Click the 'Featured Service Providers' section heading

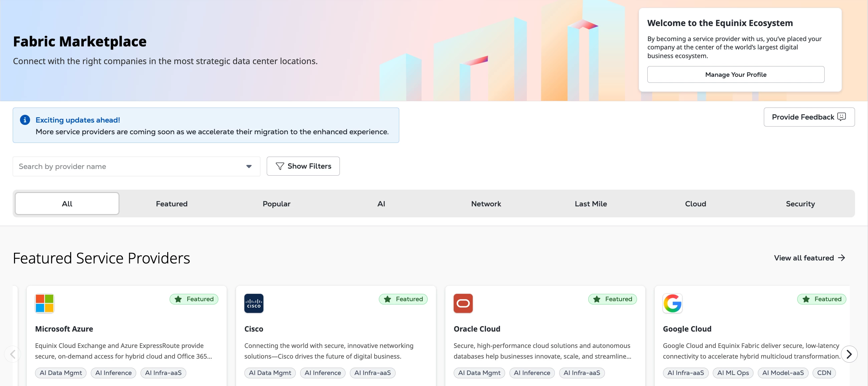(101, 258)
